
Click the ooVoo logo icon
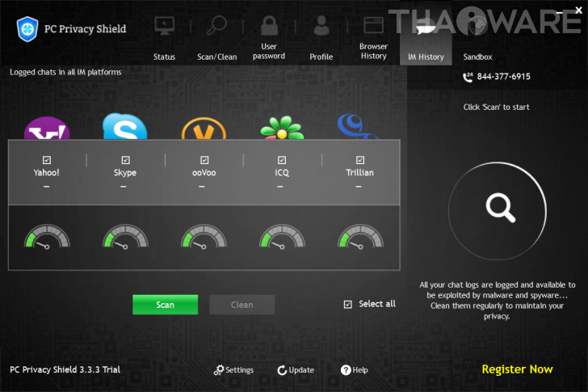click(x=204, y=129)
